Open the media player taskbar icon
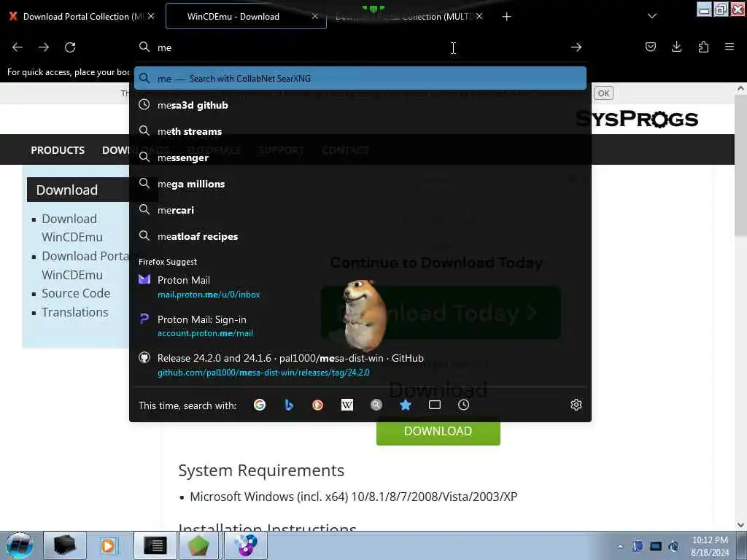The image size is (747, 560). (108, 545)
